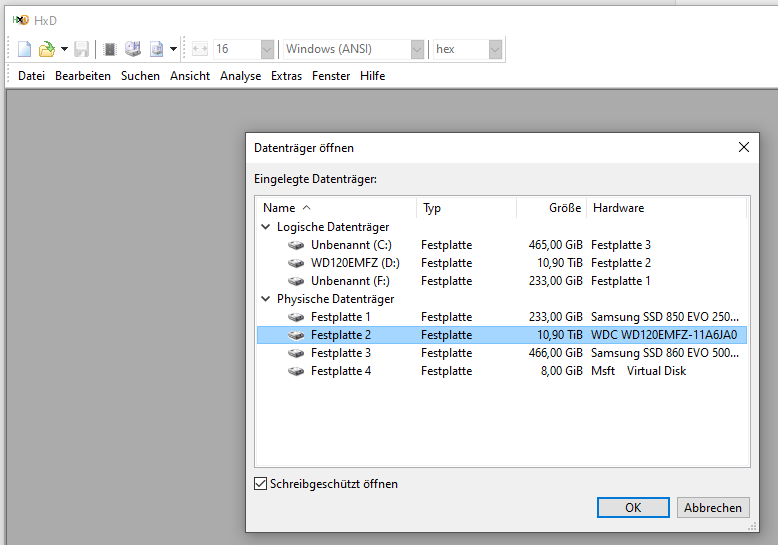
Task: Click disk icon beside Festplatte 2
Action: (x=296, y=336)
